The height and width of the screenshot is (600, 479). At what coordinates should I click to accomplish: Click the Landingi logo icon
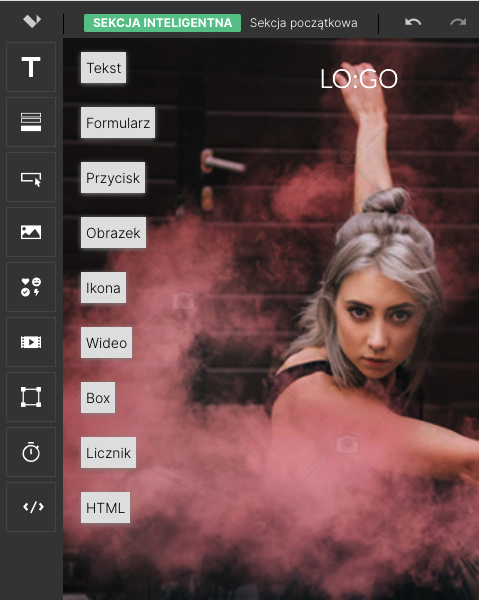32,21
